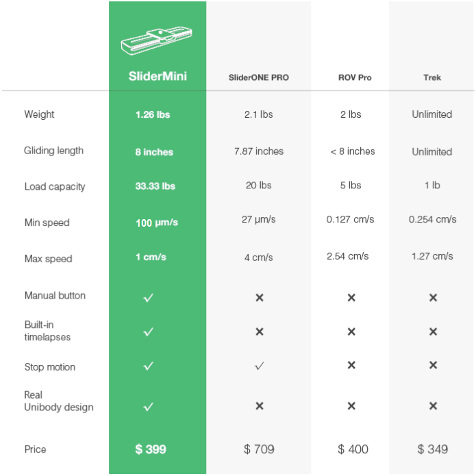
Task: Select the Trek column header
Action: pos(432,77)
